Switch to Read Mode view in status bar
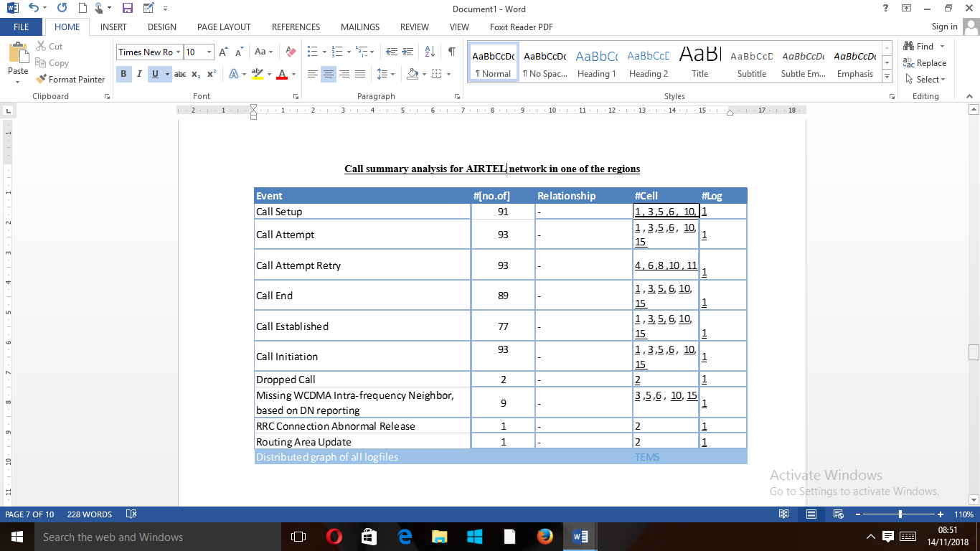Viewport: 980px width, 551px height. [x=784, y=514]
